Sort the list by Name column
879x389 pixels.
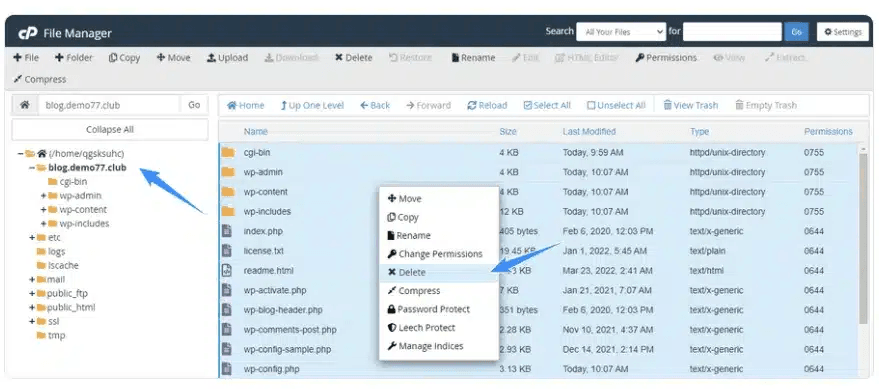256,132
